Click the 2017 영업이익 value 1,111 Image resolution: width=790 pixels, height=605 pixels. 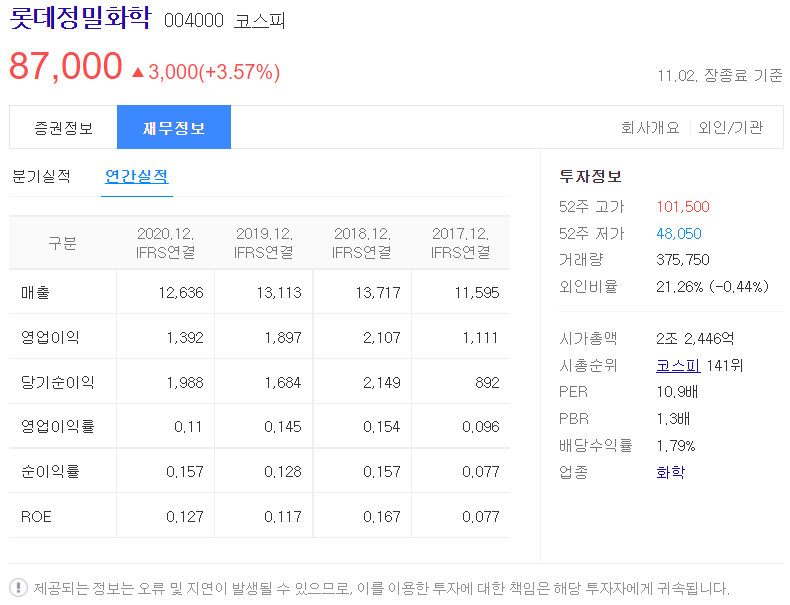click(481, 338)
